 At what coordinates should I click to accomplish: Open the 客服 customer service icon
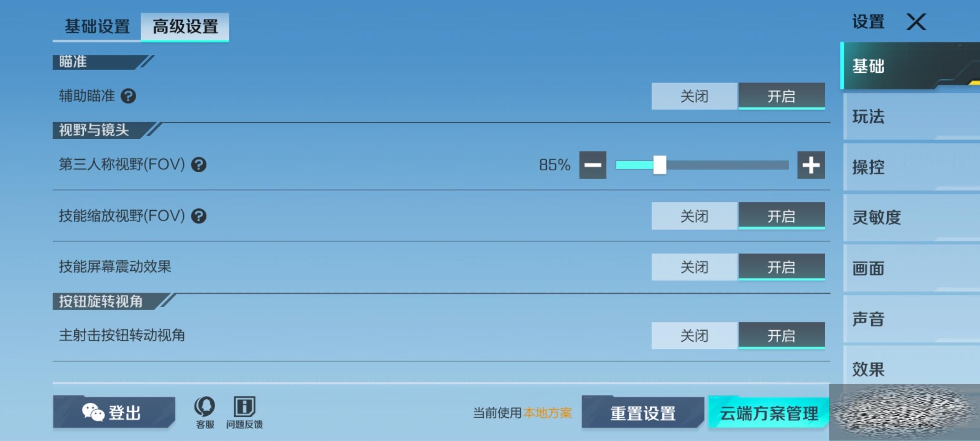[x=205, y=412]
